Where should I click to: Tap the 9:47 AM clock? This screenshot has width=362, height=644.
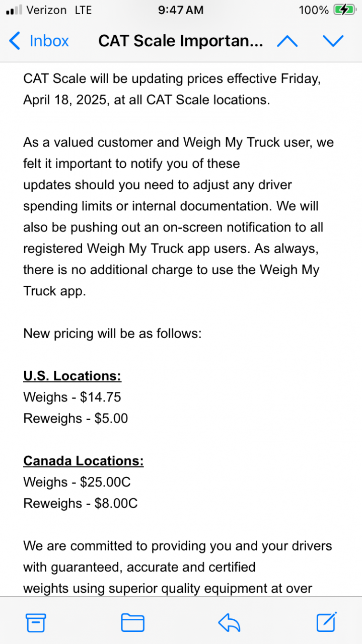point(181,10)
